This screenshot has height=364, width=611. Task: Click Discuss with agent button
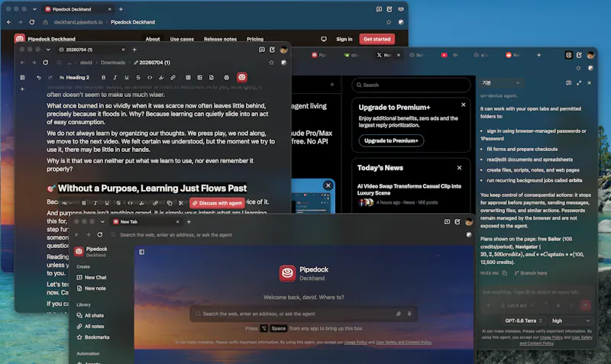coord(218,203)
